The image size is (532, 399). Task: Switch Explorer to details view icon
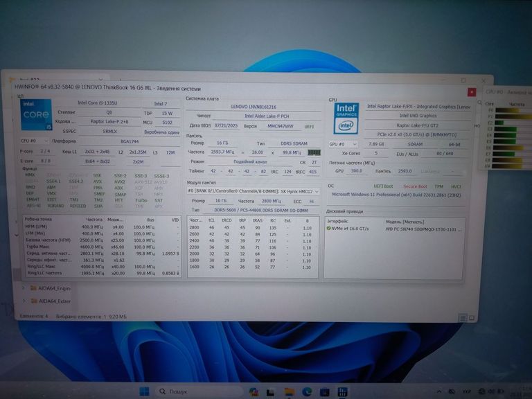[x=463, y=318]
